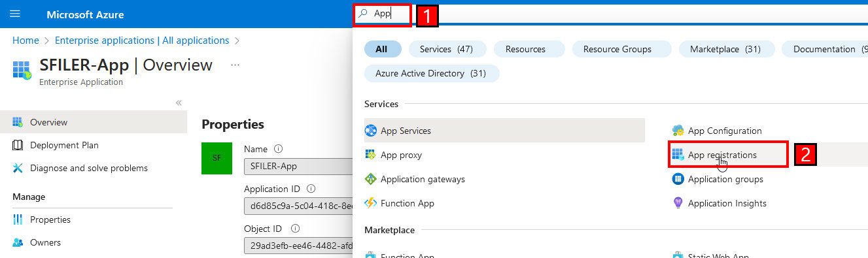
Task: Click the search magnifier icon
Action: 364,14
